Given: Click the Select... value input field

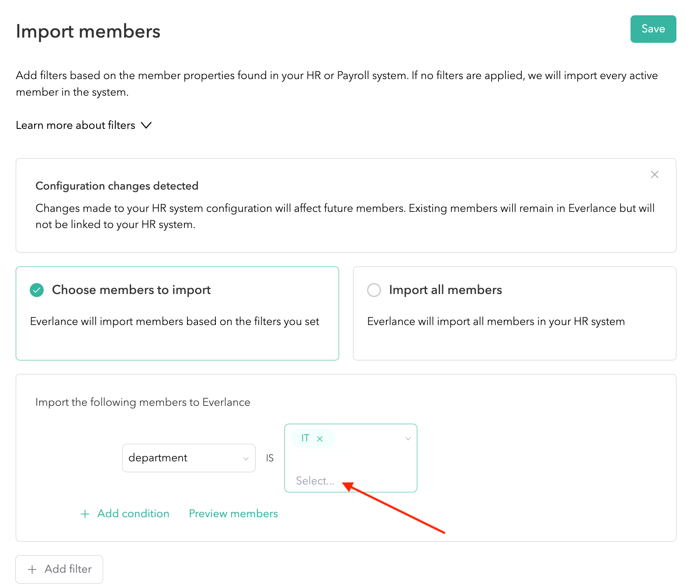Looking at the screenshot, I should click(x=315, y=481).
